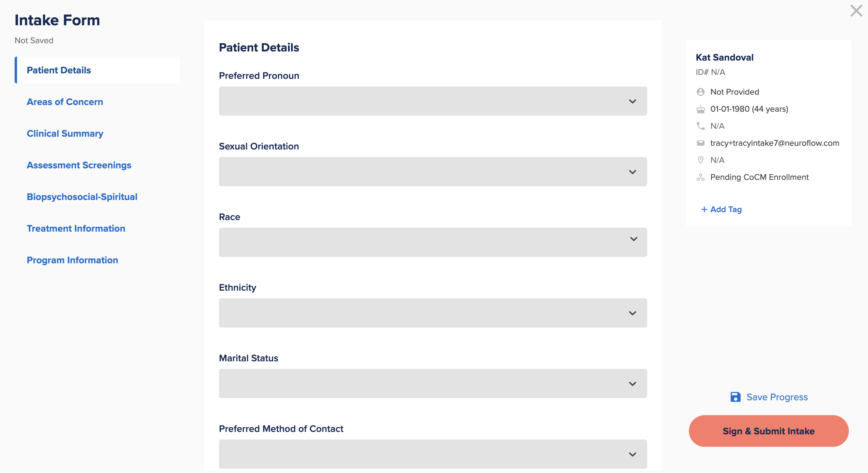Click Sign & Submit Intake button

click(768, 431)
